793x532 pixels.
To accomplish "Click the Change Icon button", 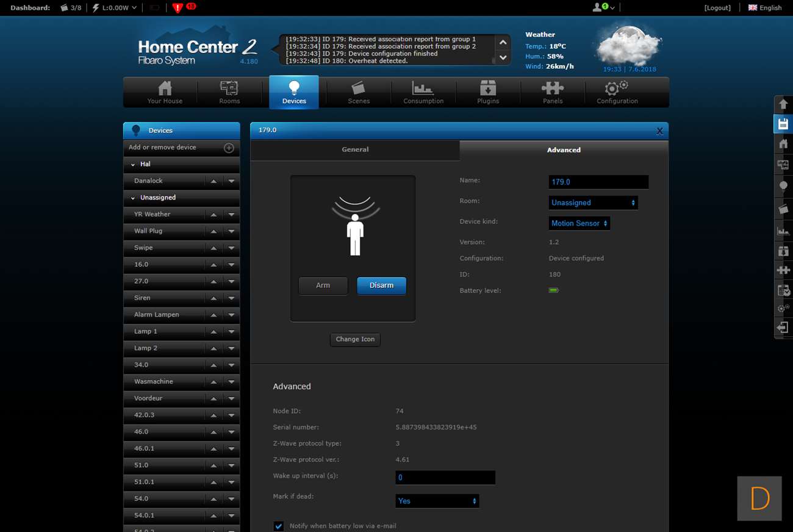I will tap(355, 339).
